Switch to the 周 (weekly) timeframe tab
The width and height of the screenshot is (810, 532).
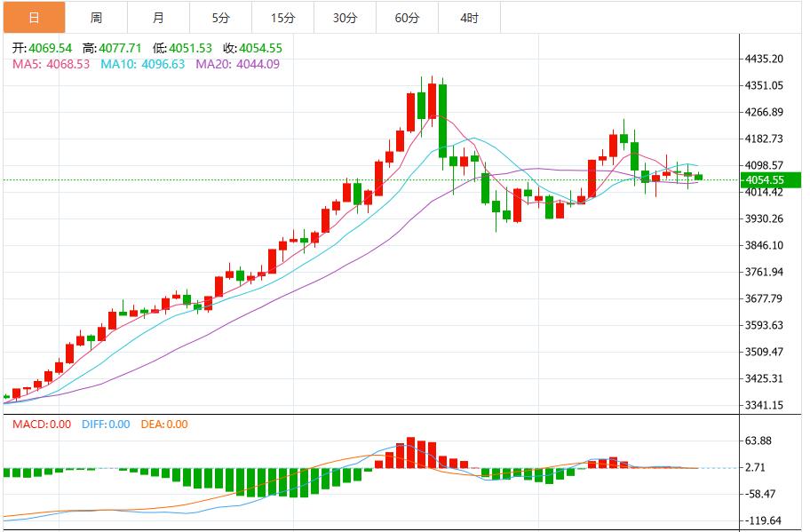tap(95, 16)
